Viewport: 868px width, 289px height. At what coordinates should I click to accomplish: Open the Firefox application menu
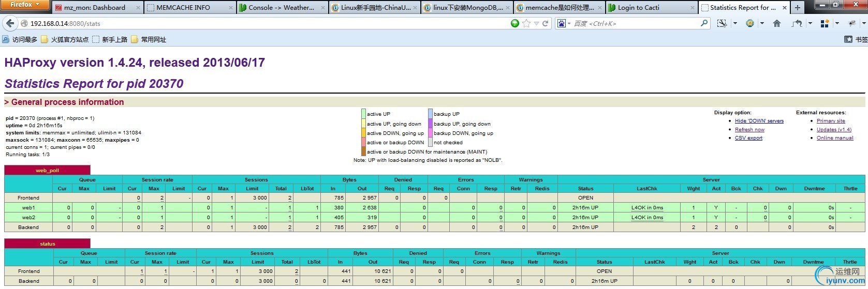(24, 5)
